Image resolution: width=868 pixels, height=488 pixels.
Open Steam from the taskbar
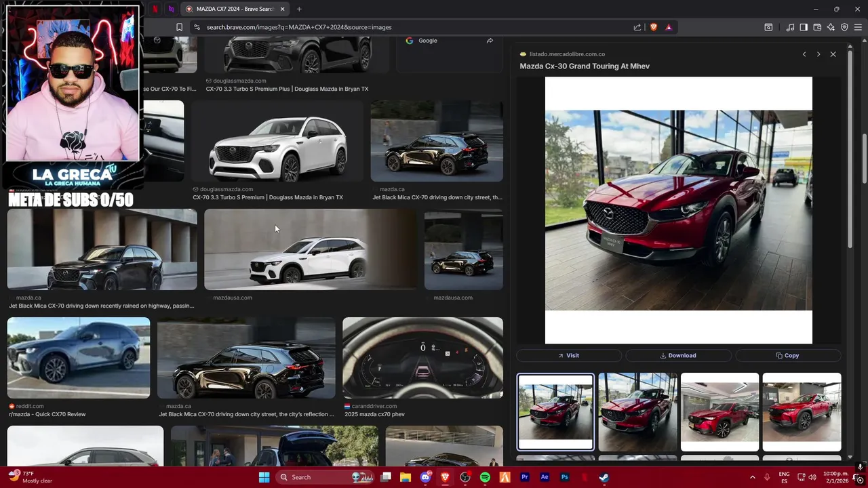604,477
